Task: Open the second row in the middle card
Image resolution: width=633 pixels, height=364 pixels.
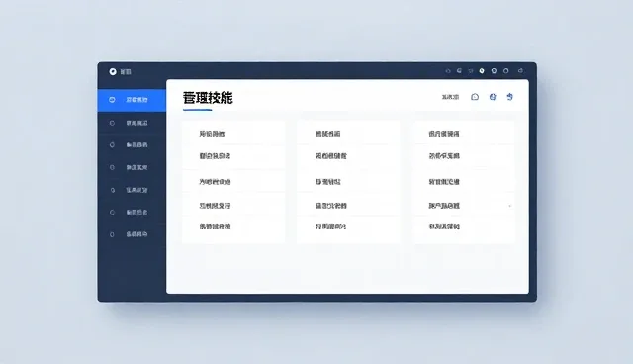Action: pyautogui.click(x=348, y=156)
